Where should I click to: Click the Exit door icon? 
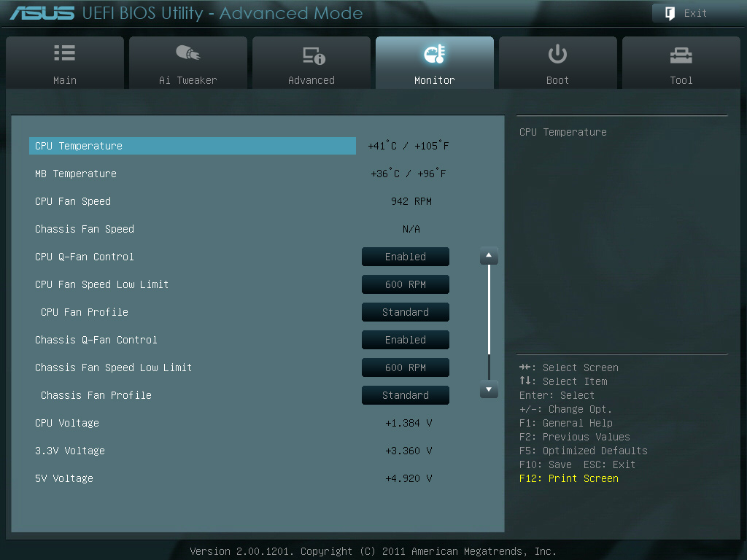pos(669,13)
